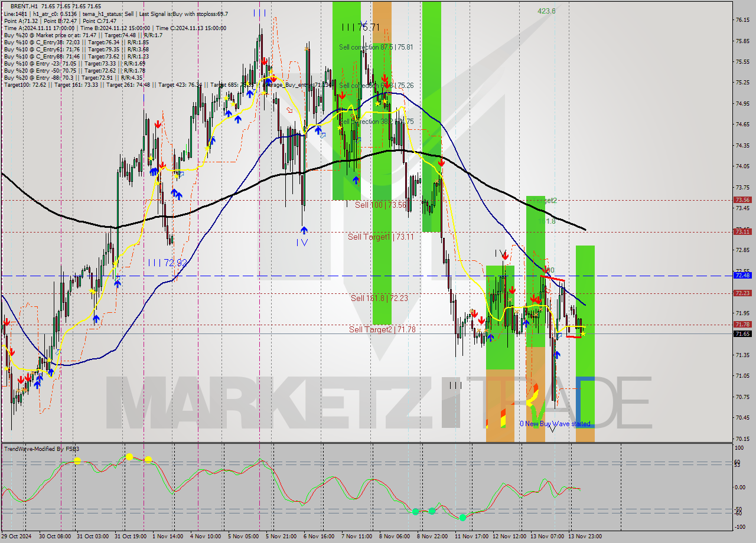This screenshot has width=756, height=543.
Task: Click the 70.75 price axis value
Action: pos(742,397)
